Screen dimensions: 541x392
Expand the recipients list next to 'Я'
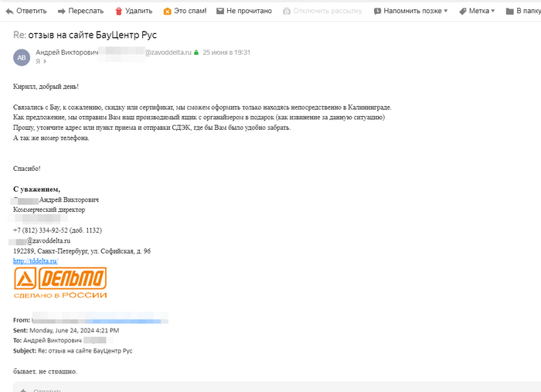pyautogui.click(x=44, y=61)
